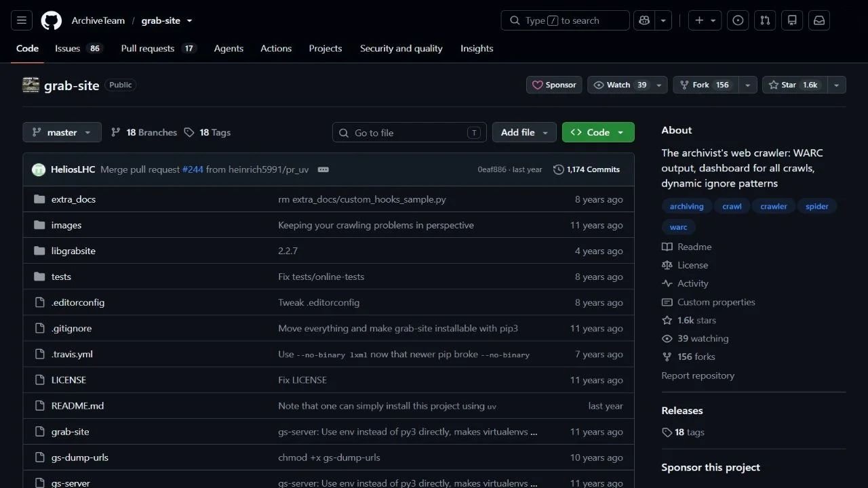Click the spider topic tag

coord(817,206)
